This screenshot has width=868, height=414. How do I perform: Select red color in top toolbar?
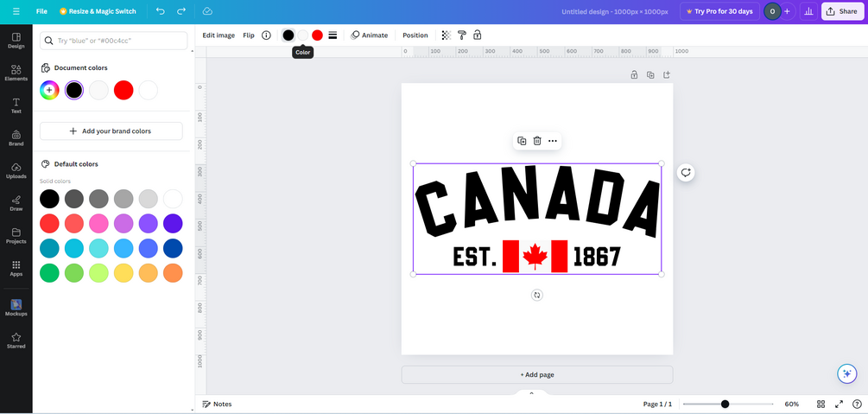pos(317,35)
